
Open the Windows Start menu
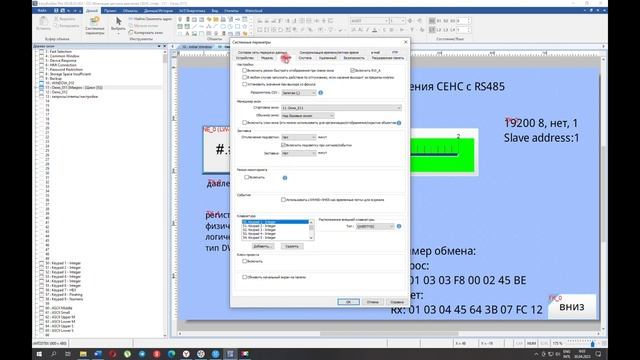[39, 354]
